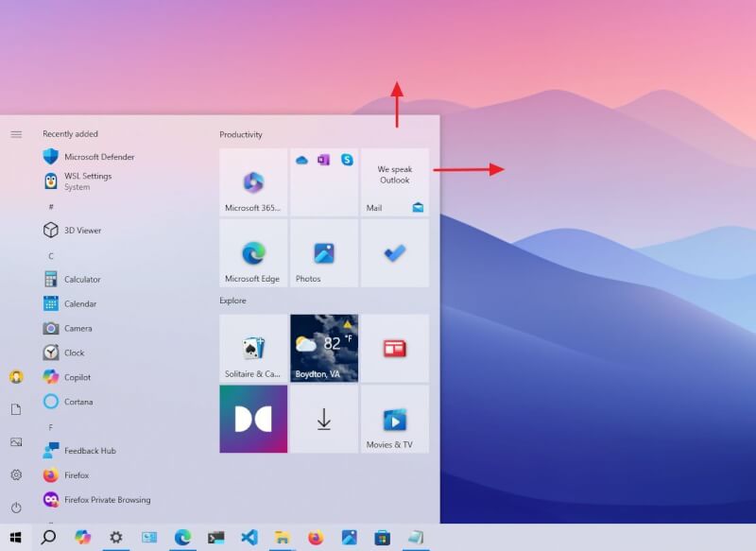756x551 pixels.
Task: Open the Photos tile
Action: tap(324, 253)
